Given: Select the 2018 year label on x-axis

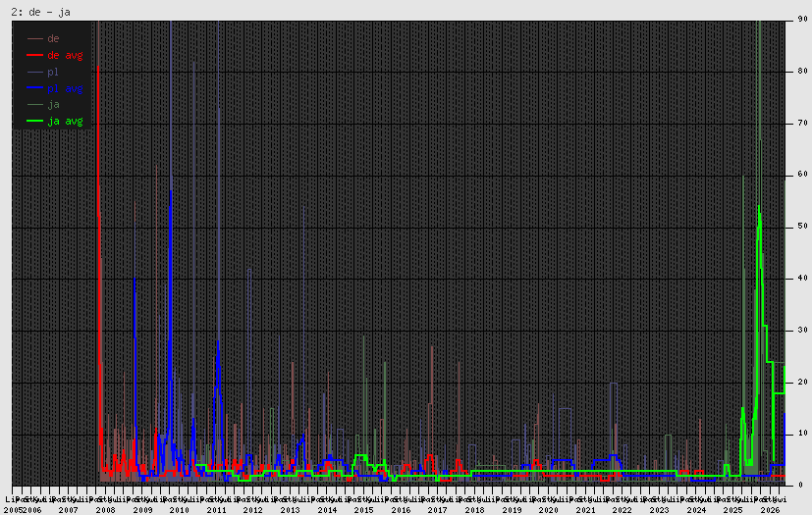Looking at the screenshot, I should tap(475, 510).
